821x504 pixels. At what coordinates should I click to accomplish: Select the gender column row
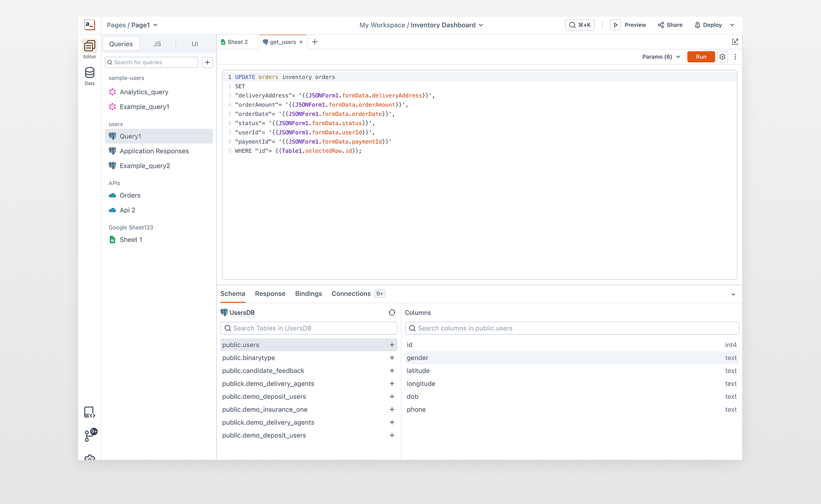[572, 358]
